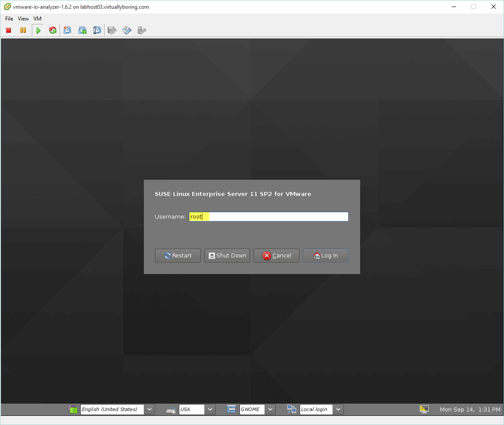The image size is (504, 425).
Task: Click the network computers icon beside Local login
Action: (291, 409)
